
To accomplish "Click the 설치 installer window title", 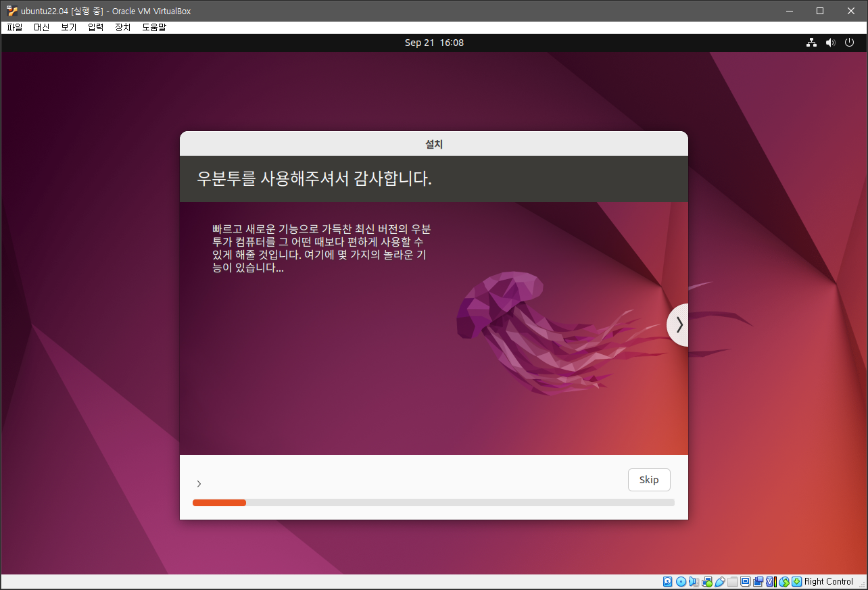I will (x=434, y=144).
